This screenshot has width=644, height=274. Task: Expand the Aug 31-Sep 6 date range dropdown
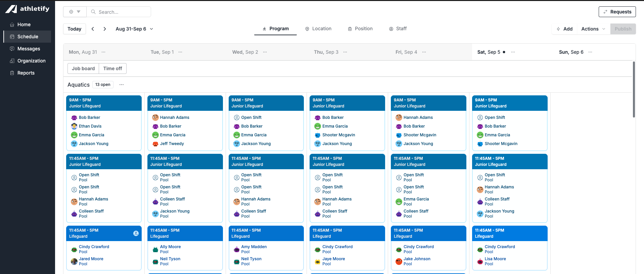pyautogui.click(x=134, y=29)
